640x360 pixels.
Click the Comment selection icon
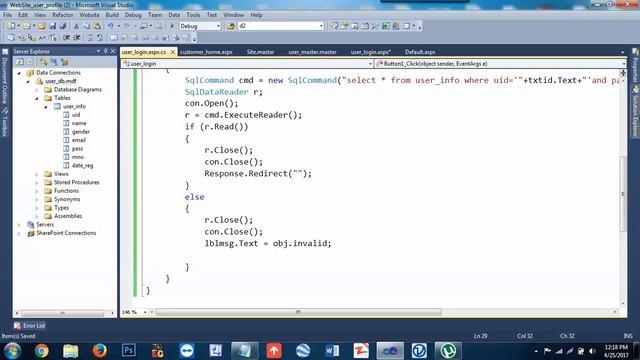click(90, 38)
